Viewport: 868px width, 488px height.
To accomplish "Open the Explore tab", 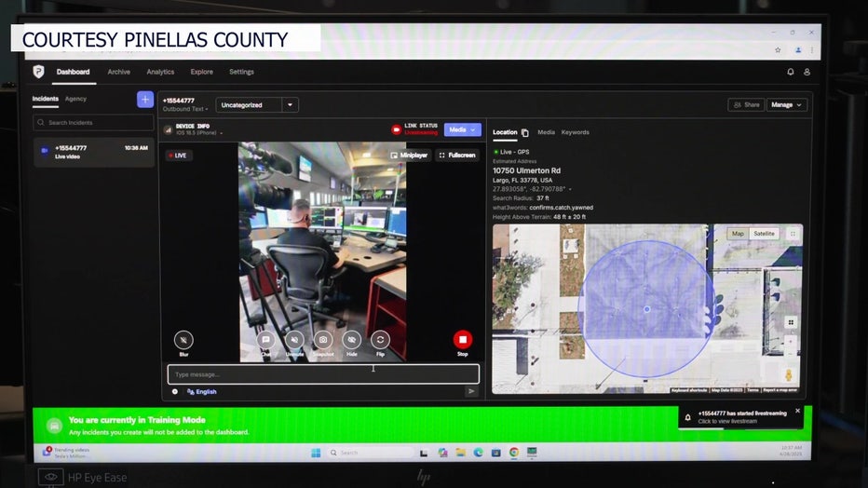I will (201, 72).
